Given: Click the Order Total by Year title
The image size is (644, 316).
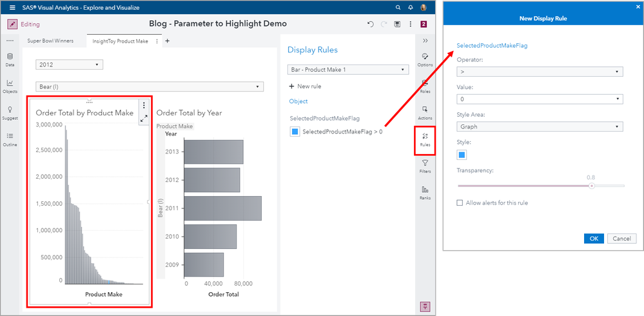Looking at the screenshot, I should click(190, 113).
